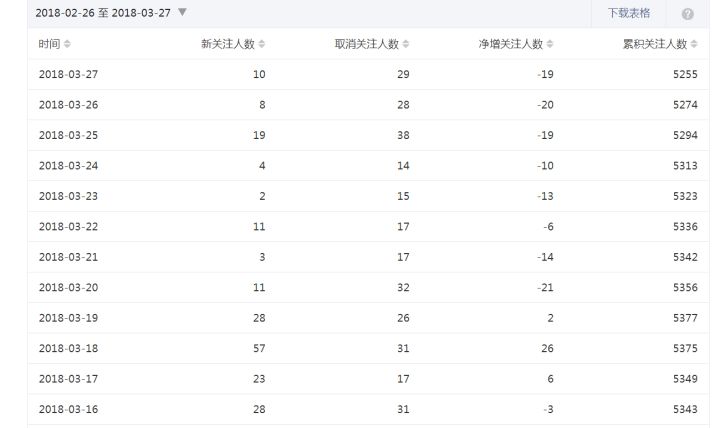Screen dimensions: 720x428
Task: Select the 2018-02-26 至 2018-03-27 date range text
Action: point(103,13)
